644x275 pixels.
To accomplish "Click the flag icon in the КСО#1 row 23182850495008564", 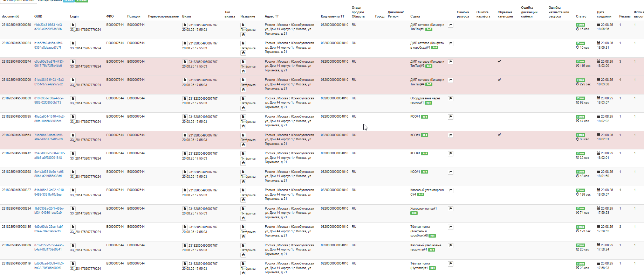I will 451,135.
